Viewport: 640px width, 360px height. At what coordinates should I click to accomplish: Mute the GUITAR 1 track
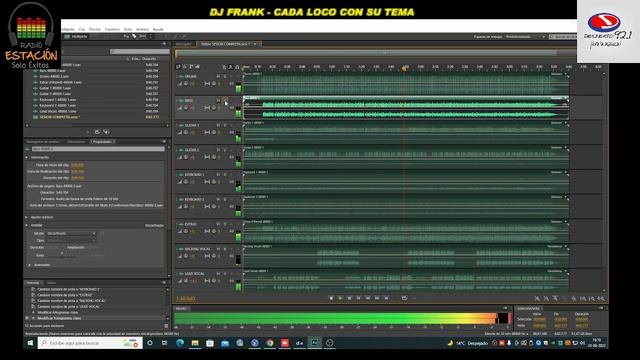[218, 125]
